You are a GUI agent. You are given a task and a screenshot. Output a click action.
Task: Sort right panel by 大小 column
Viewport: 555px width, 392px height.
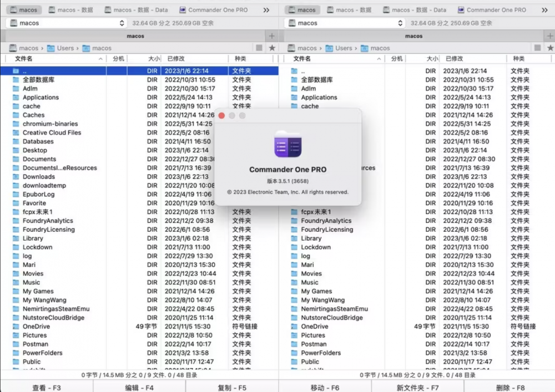point(422,58)
